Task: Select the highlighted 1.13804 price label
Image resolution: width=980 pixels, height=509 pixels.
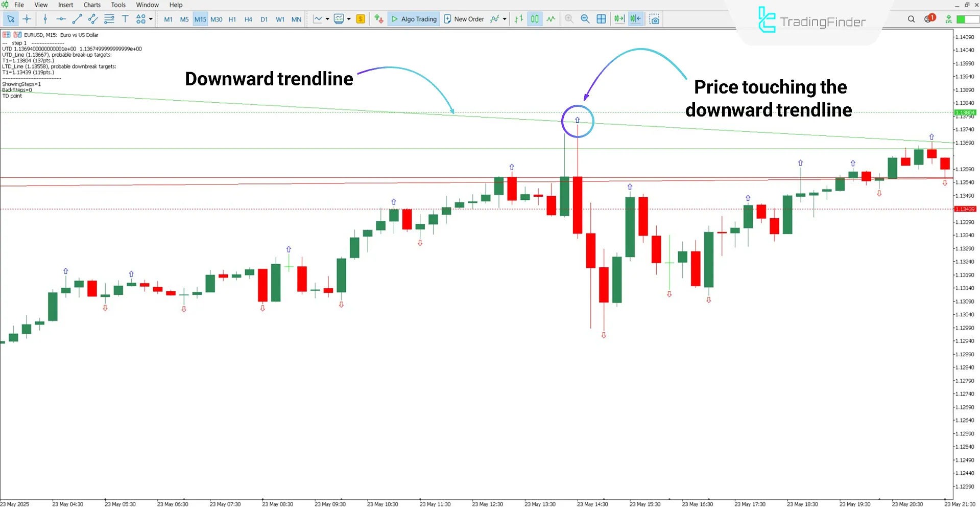Action: (964, 112)
